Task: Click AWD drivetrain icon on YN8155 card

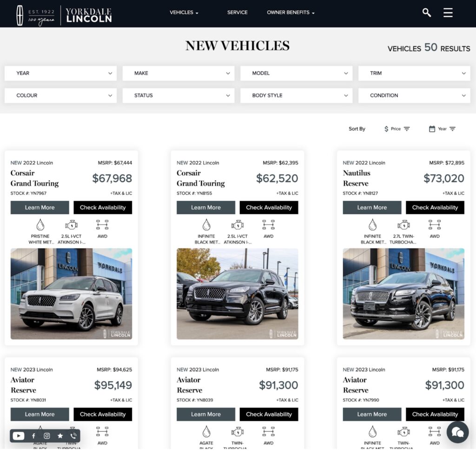Action: click(268, 225)
